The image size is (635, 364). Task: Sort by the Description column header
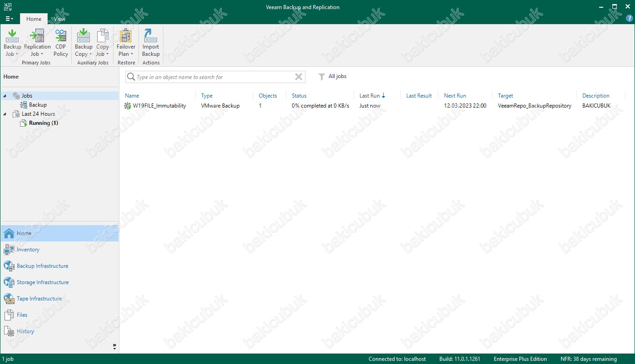tap(596, 96)
